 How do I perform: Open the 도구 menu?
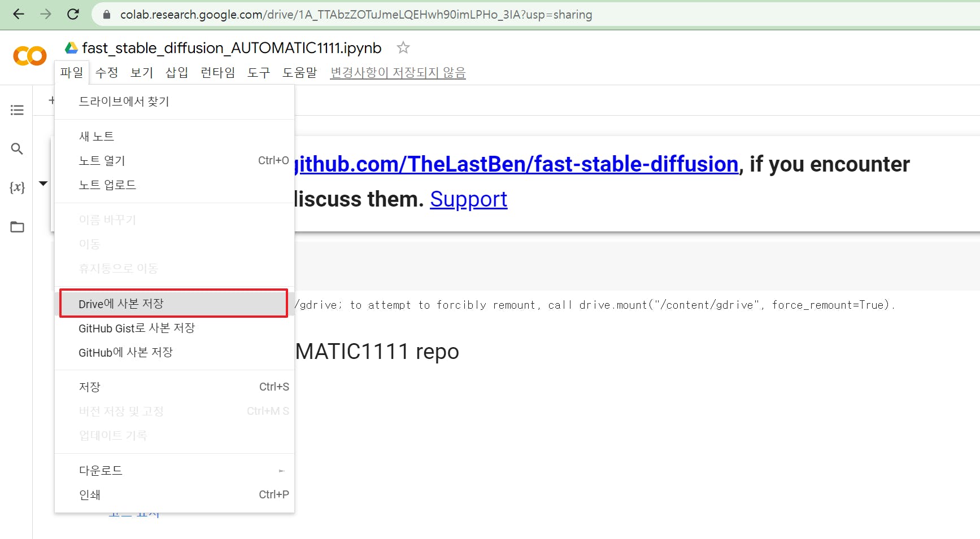click(259, 72)
